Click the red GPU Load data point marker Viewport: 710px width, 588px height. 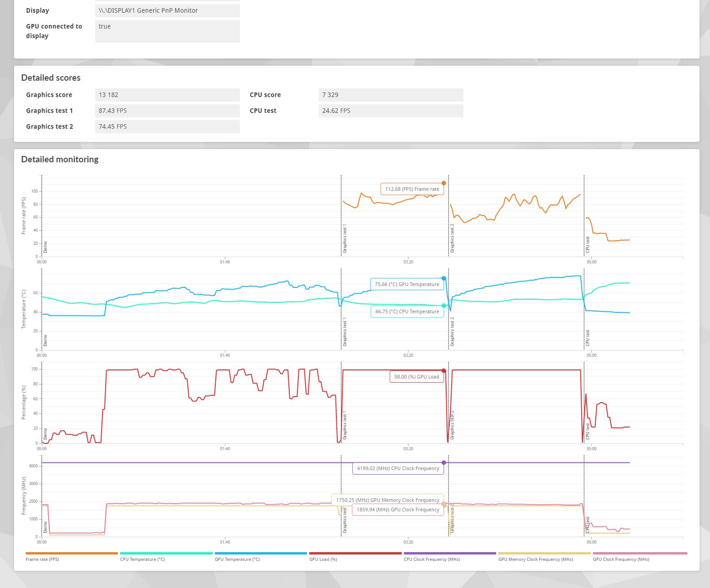[x=443, y=371]
